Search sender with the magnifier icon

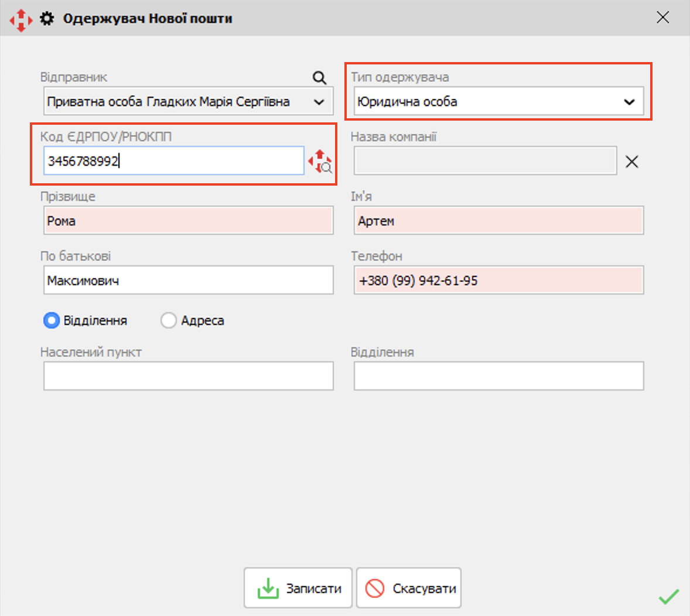tap(319, 77)
